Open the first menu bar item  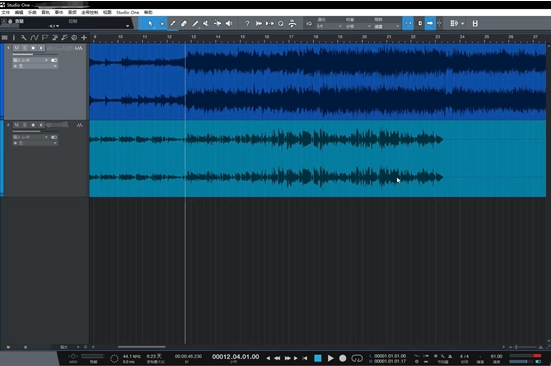[6, 12]
